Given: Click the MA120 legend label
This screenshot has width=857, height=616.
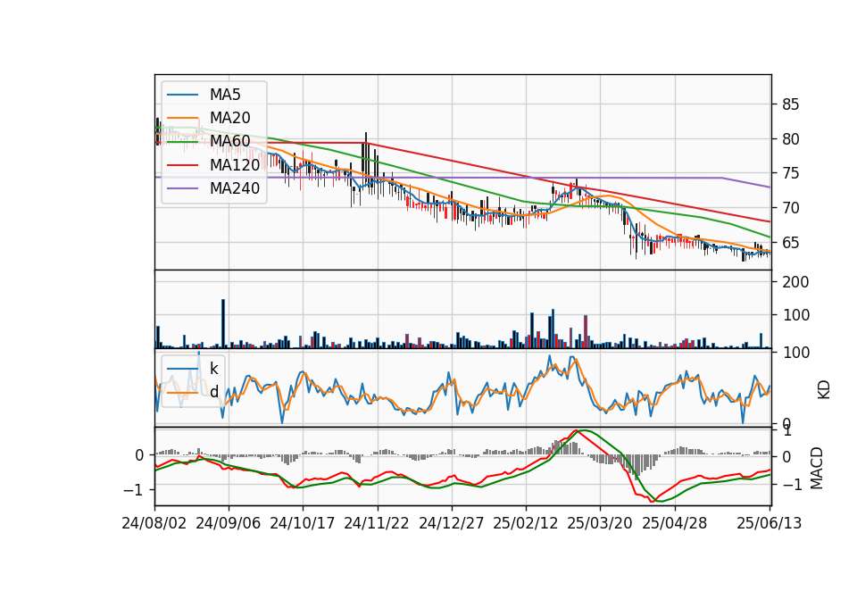Looking at the screenshot, I should (x=235, y=165).
